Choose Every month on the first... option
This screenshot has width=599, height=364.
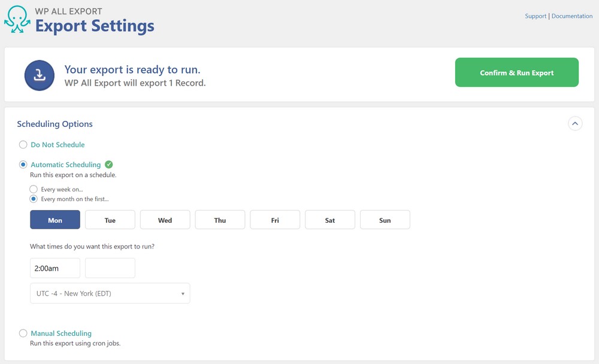pos(34,199)
